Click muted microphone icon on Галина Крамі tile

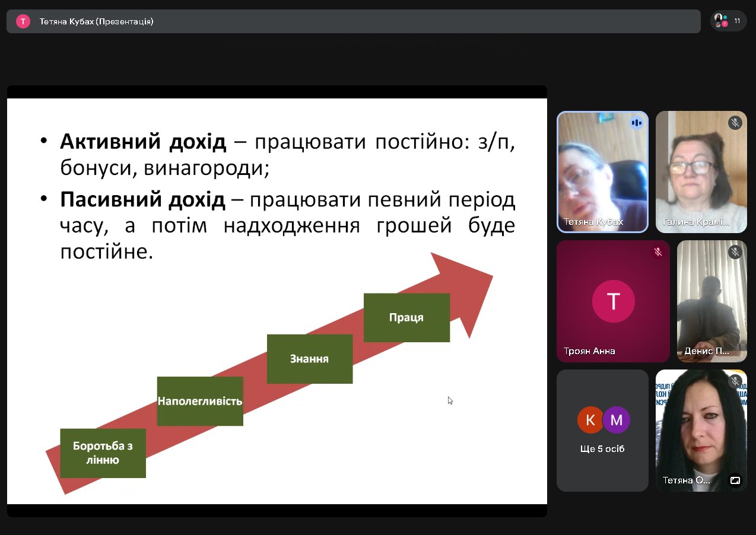735,123
